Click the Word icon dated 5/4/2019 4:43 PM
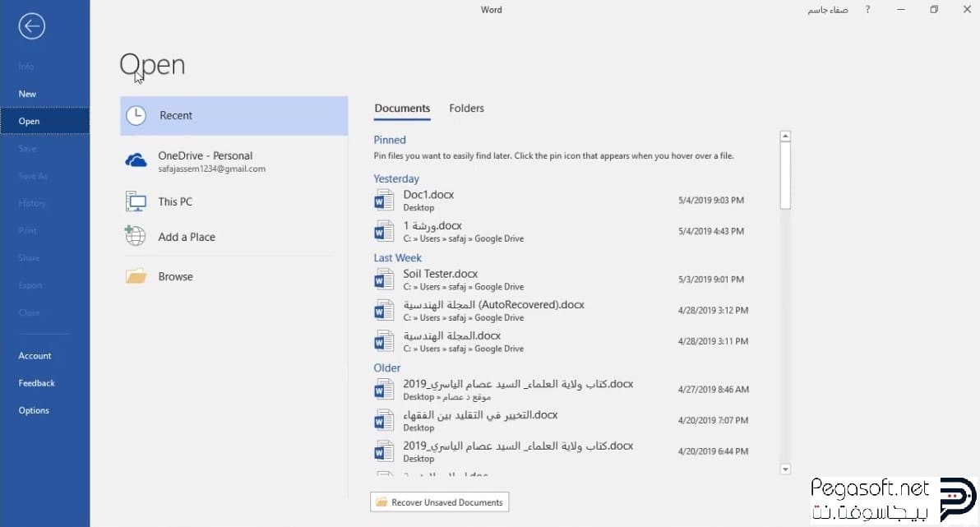The width and height of the screenshot is (980, 527). click(384, 231)
